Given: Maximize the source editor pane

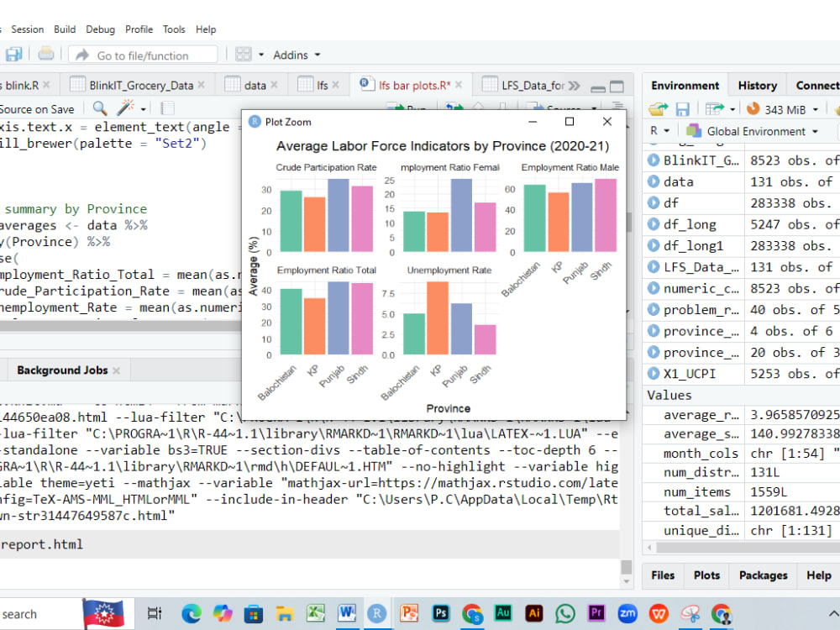Looking at the screenshot, I should point(617,87).
